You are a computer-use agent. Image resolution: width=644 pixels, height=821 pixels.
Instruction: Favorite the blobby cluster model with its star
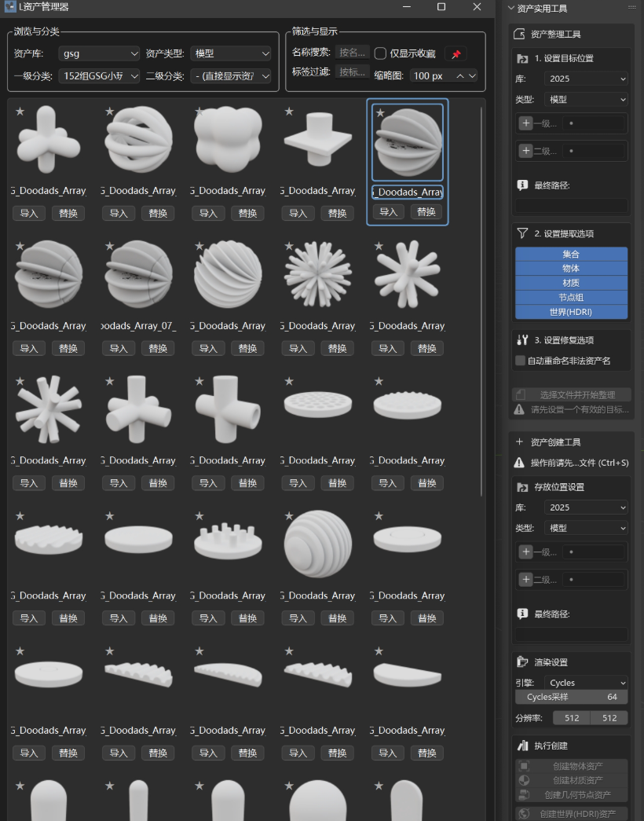point(199,111)
